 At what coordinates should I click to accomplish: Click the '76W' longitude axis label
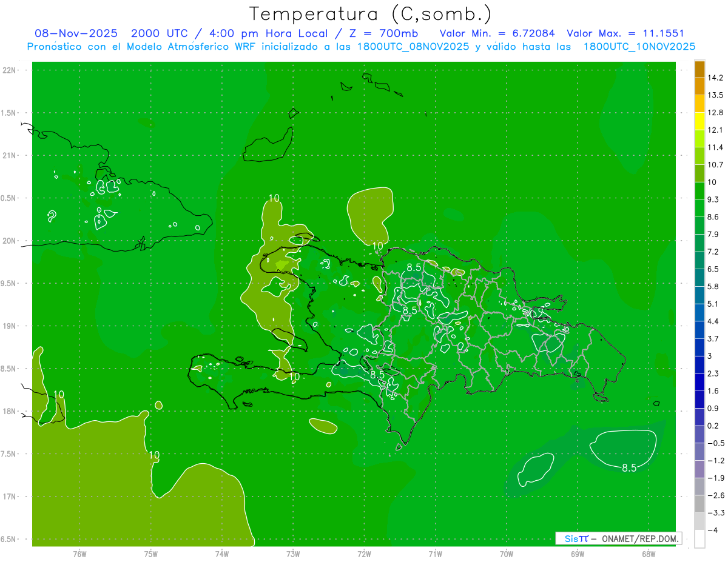coord(79,554)
